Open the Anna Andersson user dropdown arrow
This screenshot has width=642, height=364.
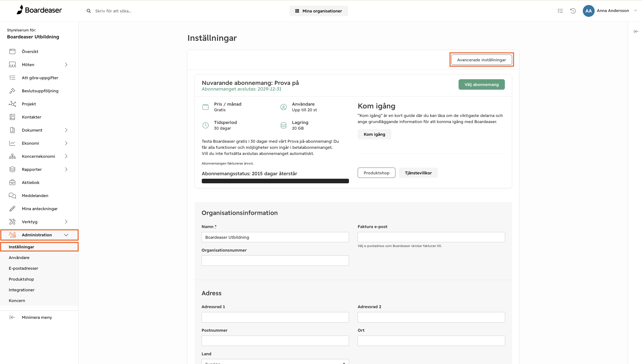click(635, 10)
